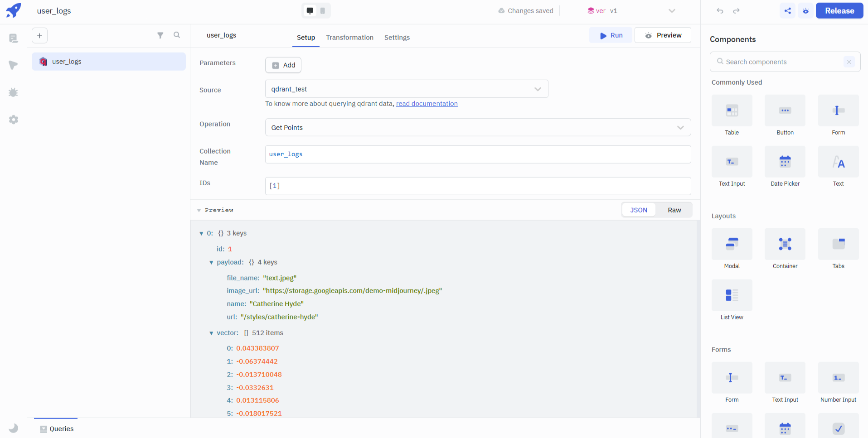Image resolution: width=868 pixels, height=438 pixels.
Task: Open the read documentation link
Action: [427, 104]
